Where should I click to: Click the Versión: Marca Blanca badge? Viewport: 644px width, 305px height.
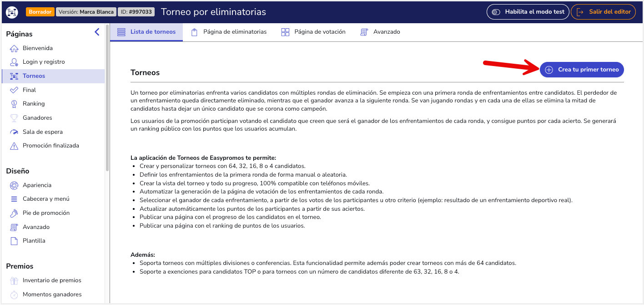tap(86, 12)
